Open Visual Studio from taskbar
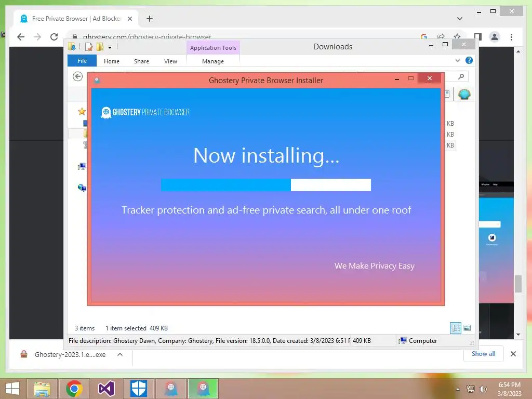Screen dimensions: 532x399 click(x=107, y=389)
